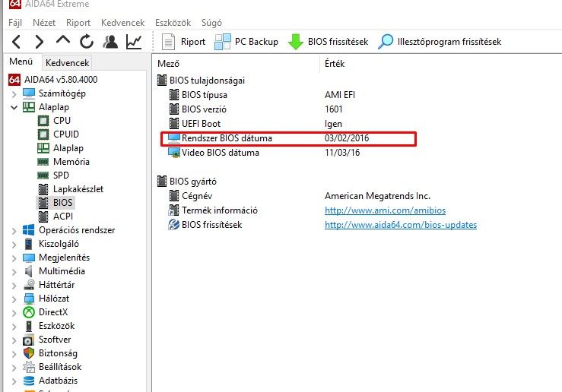Expand the Multimédia node
Image resolution: width=562 pixels, height=392 pixels.
(x=14, y=272)
